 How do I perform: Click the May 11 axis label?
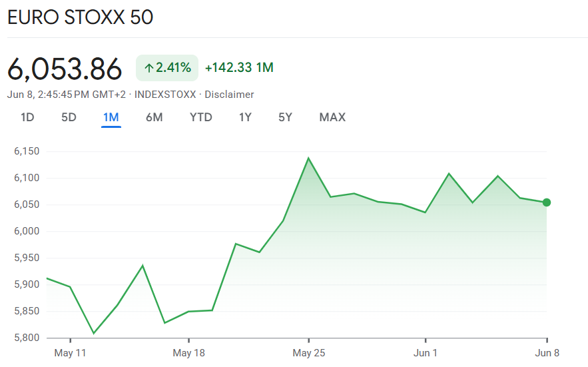[70, 353]
